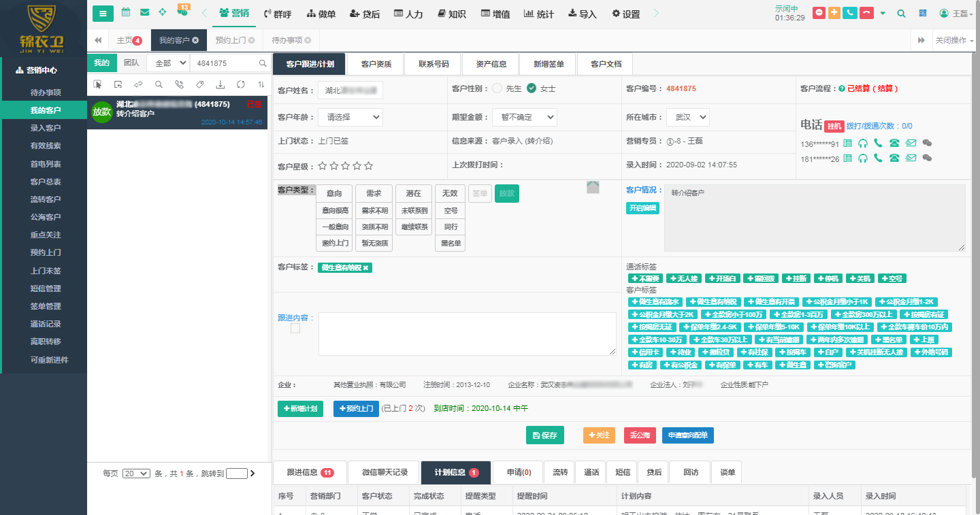Open the 预约上门 page tab

235,40
